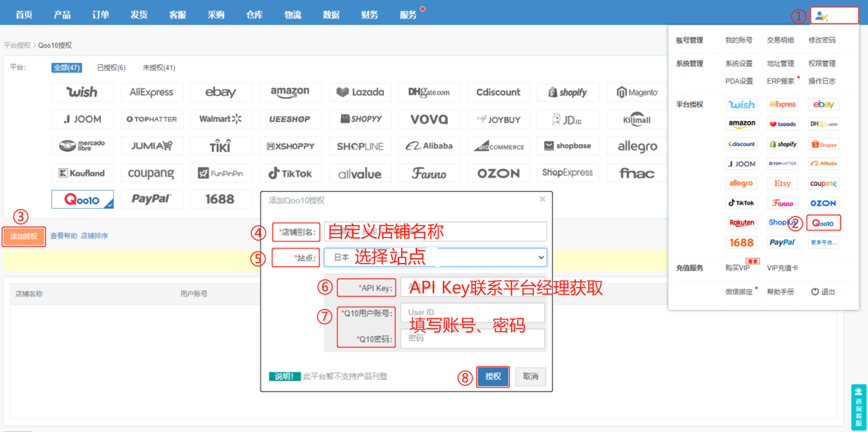Open the 店铺排序 link
The height and width of the screenshot is (432, 868).
click(94, 236)
